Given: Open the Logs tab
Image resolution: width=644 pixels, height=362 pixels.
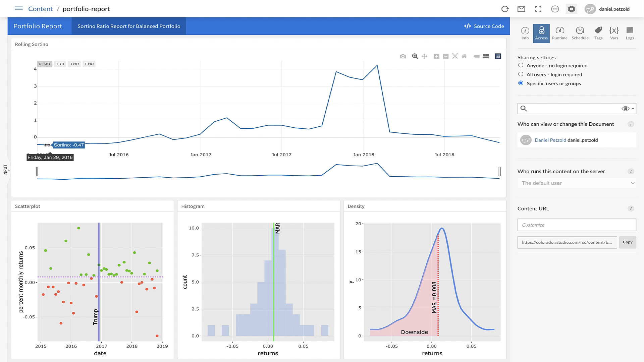Looking at the screenshot, I should [630, 33].
